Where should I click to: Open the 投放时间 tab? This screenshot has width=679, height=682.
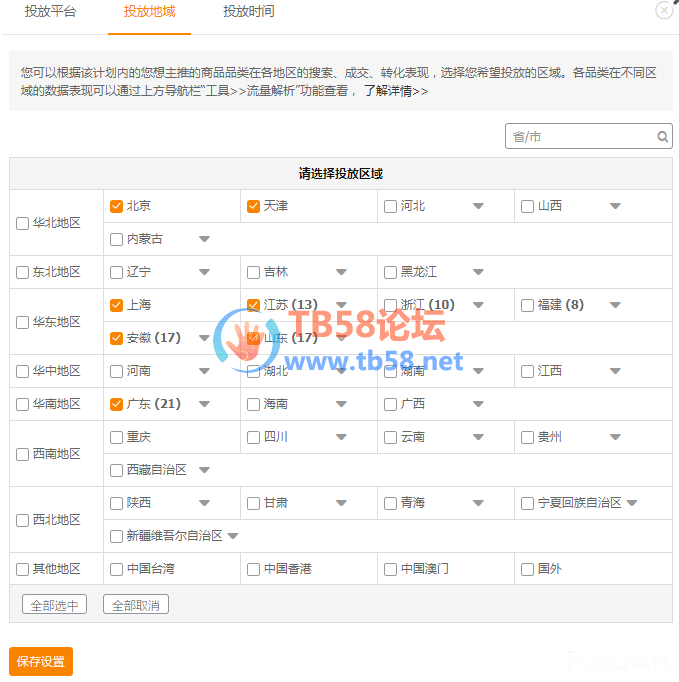249,12
